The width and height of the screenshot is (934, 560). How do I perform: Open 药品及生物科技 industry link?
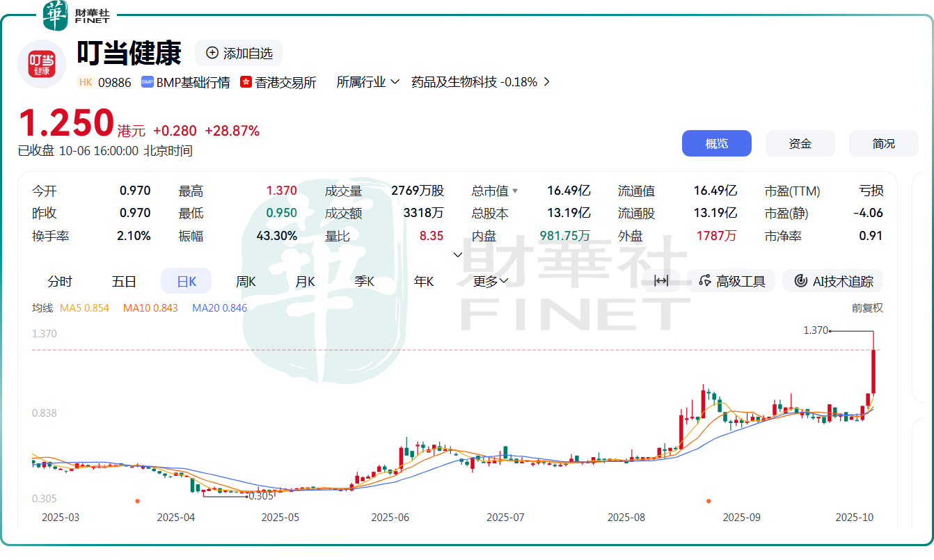click(x=480, y=82)
